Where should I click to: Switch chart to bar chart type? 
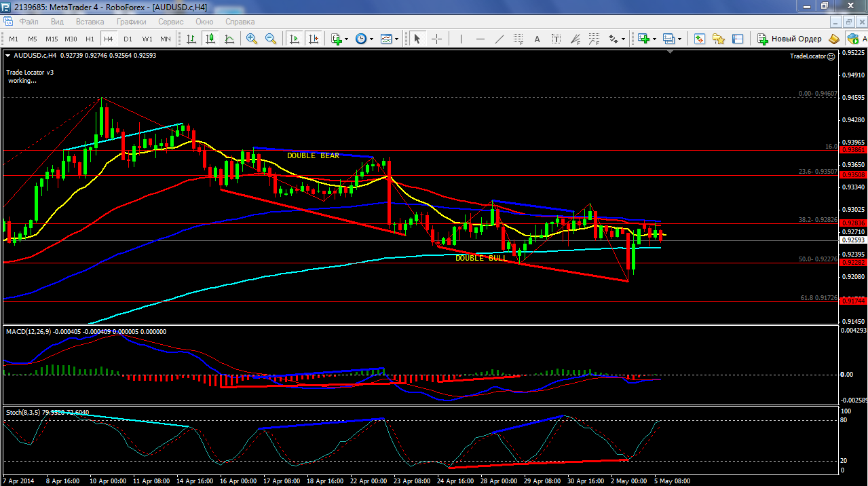(x=191, y=39)
